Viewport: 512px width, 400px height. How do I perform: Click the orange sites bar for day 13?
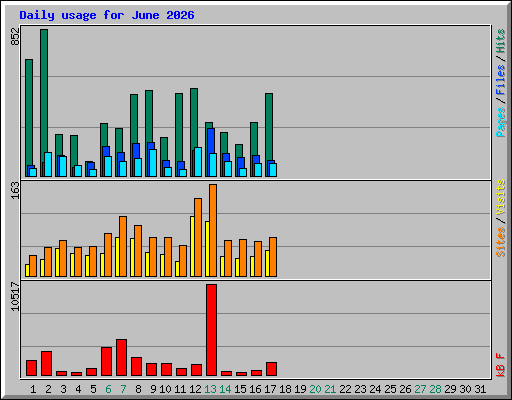(x=213, y=230)
